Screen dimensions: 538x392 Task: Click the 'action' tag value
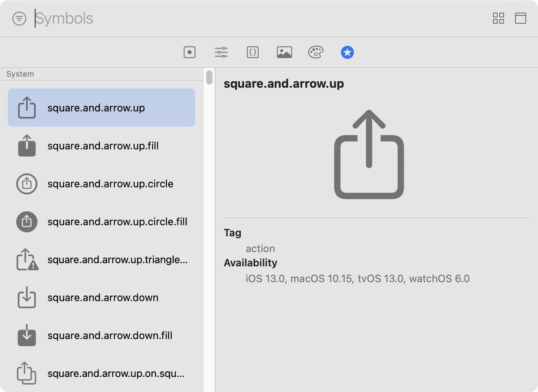(260, 248)
